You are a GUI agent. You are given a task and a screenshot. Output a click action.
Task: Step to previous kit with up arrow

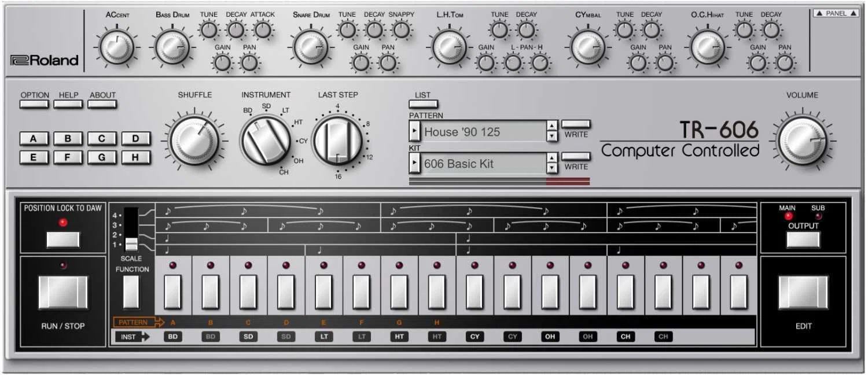point(552,157)
